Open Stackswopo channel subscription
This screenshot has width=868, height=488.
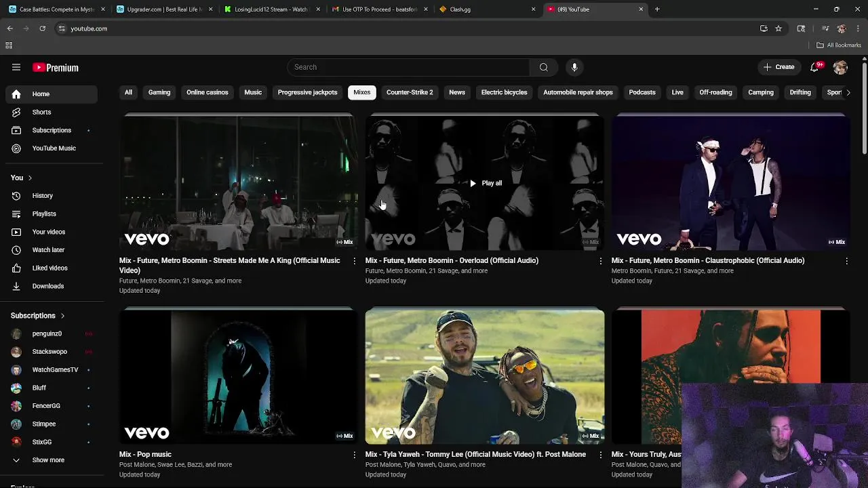52,352
